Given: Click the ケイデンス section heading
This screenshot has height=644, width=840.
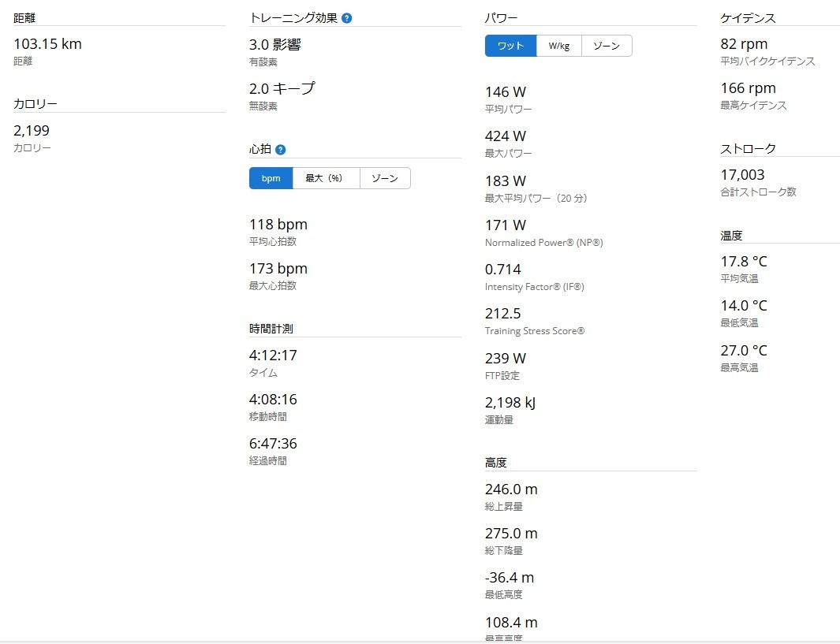Looking at the screenshot, I should 749,18.
